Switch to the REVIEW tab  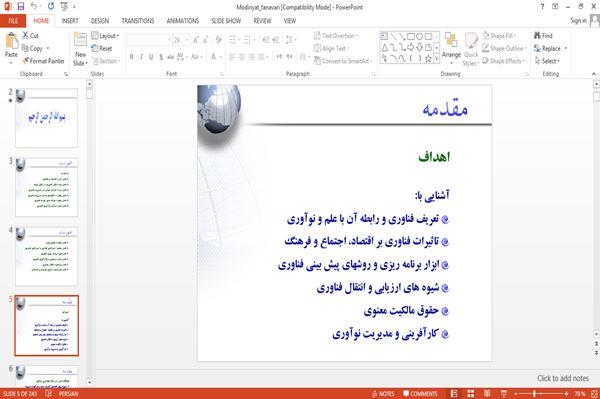tap(262, 21)
